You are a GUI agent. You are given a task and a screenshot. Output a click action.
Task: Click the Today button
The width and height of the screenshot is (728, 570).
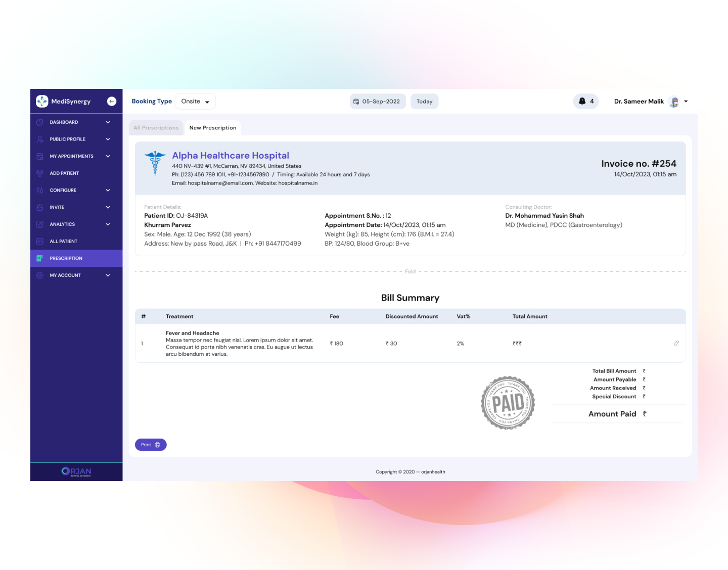tap(425, 102)
